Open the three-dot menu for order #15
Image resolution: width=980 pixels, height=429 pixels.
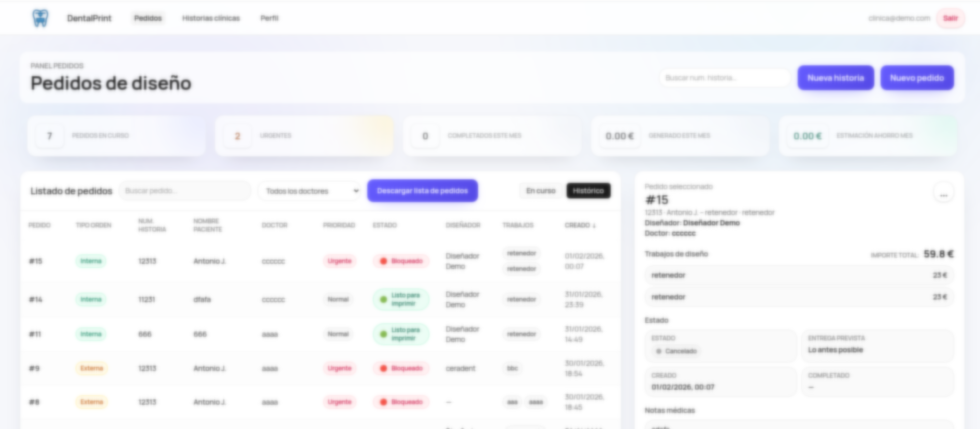pos(943,194)
